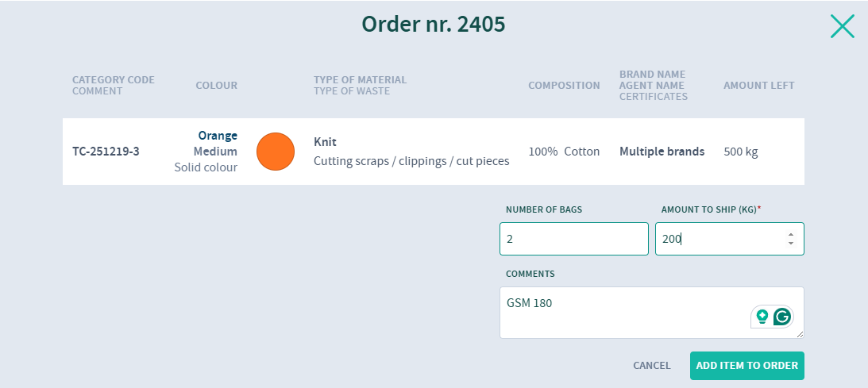The height and width of the screenshot is (388, 868).
Task: Click the Amount Left column header
Action: 758,86
